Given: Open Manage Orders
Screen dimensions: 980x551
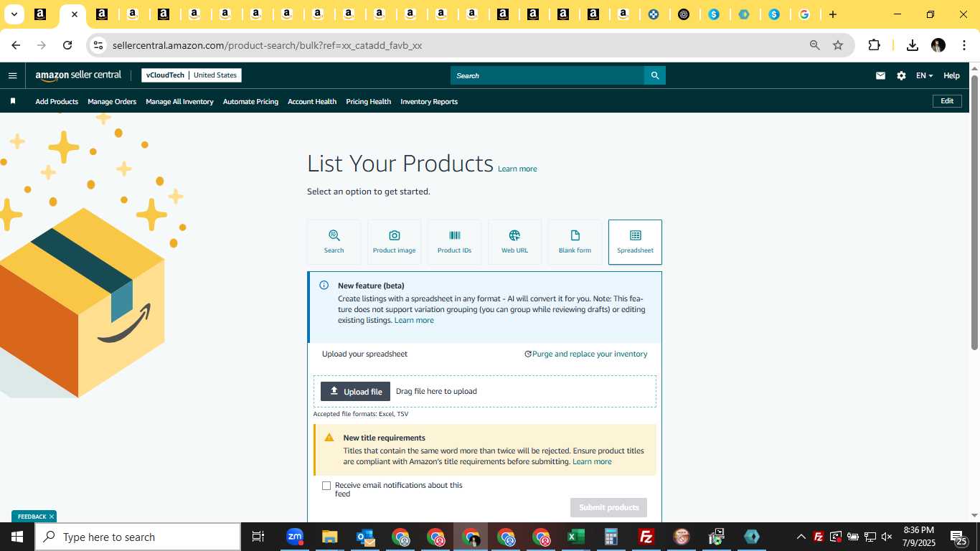Looking at the screenshot, I should [x=112, y=102].
